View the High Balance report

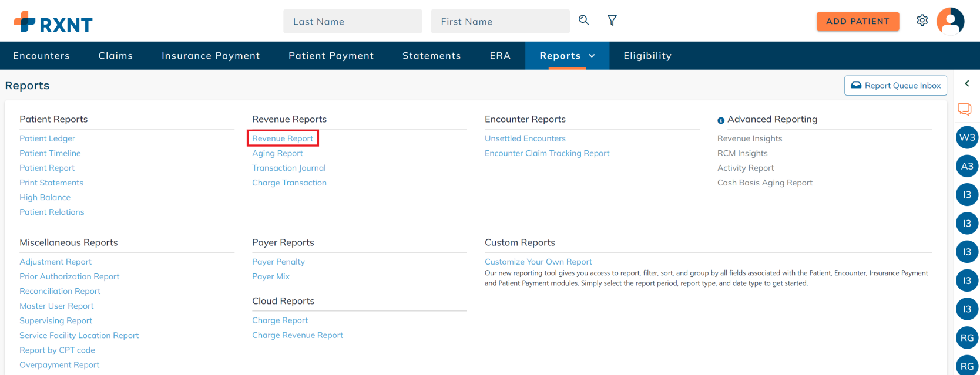45,197
